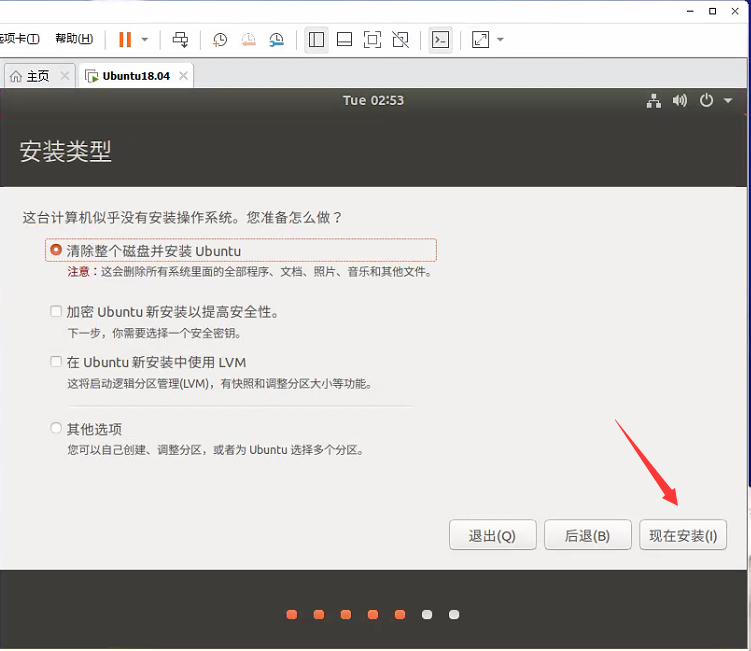The height and width of the screenshot is (651, 751).
Task: Click the 退出(Q) button
Action: coord(492,535)
